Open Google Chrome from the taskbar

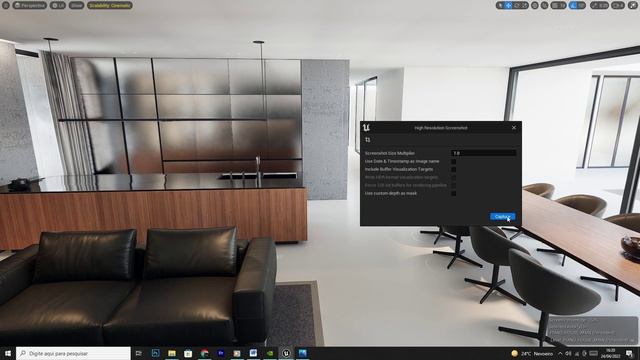pyautogui.click(x=204, y=353)
